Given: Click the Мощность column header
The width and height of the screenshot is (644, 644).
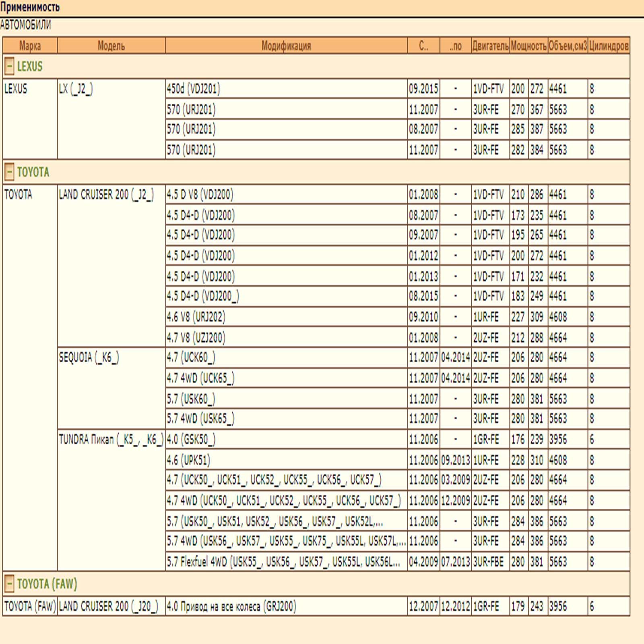Looking at the screenshot, I should (529, 45).
